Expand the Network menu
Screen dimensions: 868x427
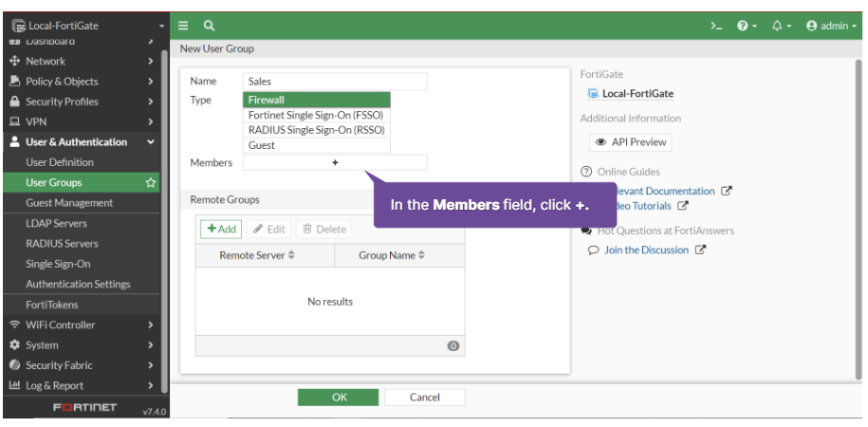click(x=82, y=61)
